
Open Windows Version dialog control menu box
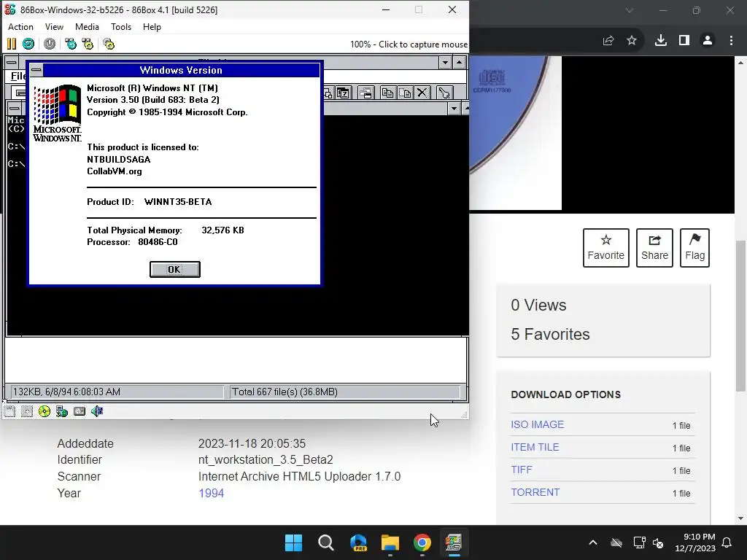pyautogui.click(x=36, y=71)
